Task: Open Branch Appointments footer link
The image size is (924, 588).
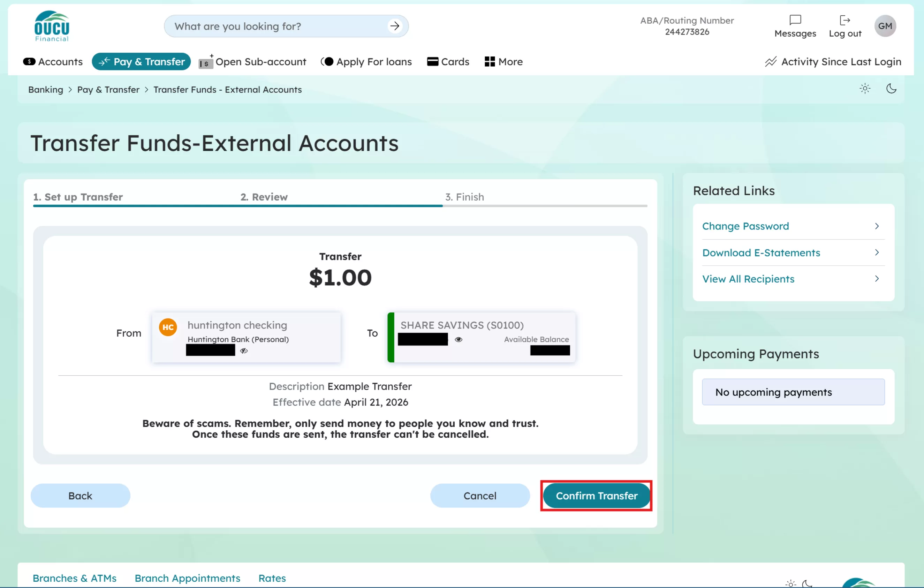Action: coord(187,578)
